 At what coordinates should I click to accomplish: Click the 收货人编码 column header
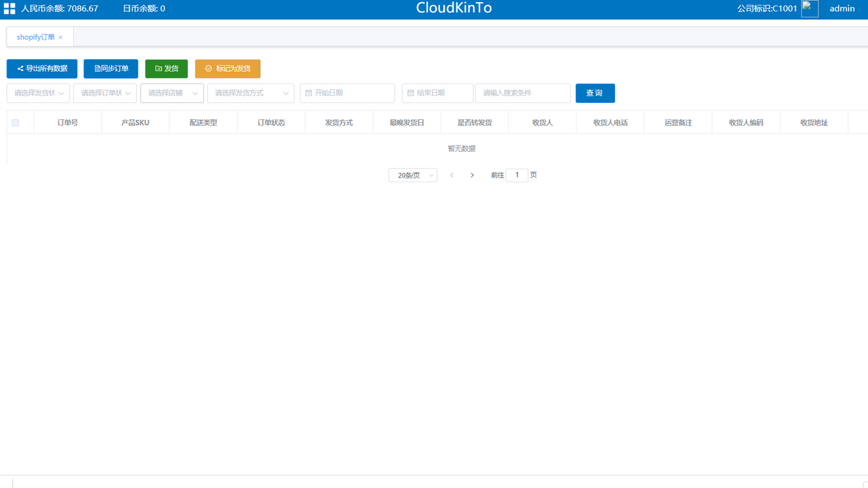[746, 123]
